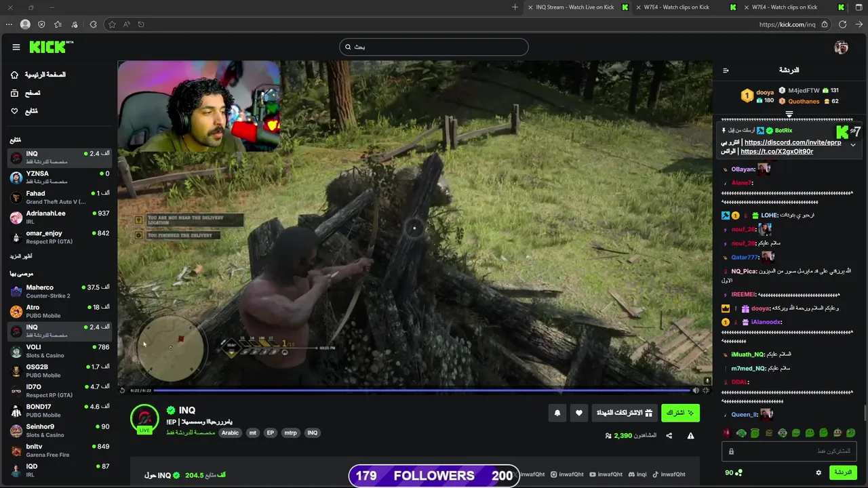868x488 pixels.
Task: Open new browser tab plus button
Action: [515, 7]
